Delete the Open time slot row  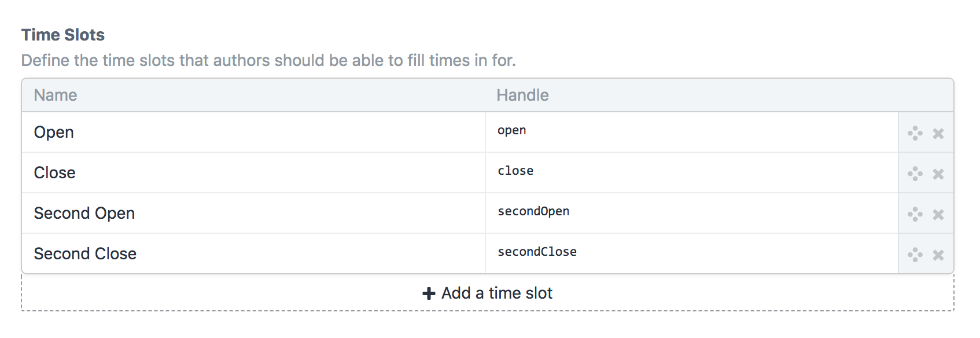938,134
